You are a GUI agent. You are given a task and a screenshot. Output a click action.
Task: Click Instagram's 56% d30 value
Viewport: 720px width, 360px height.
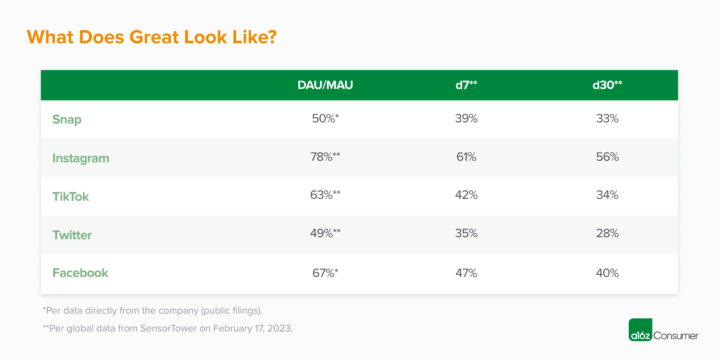click(608, 157)
